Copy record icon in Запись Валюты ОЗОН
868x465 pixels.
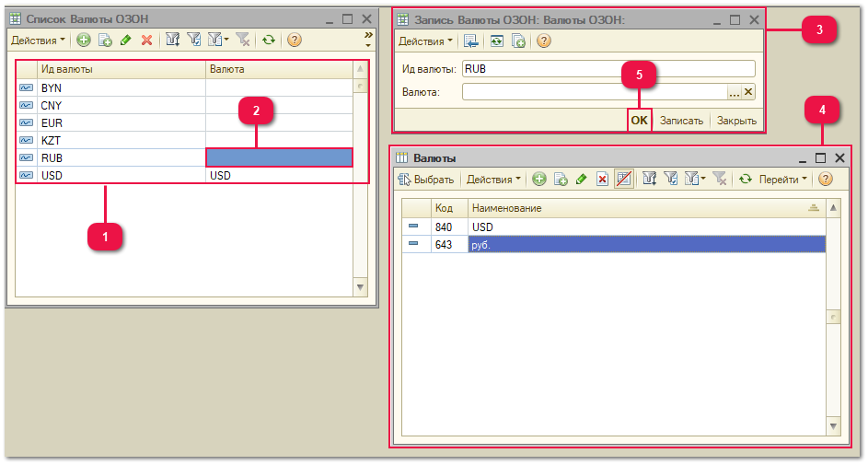(x=518, y=41)
